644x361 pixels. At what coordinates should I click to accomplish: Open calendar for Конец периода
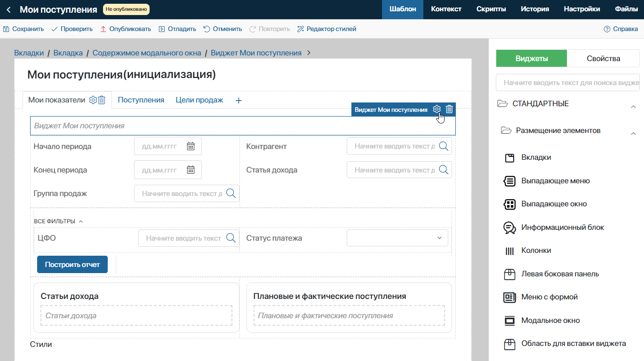coord(191,170)
